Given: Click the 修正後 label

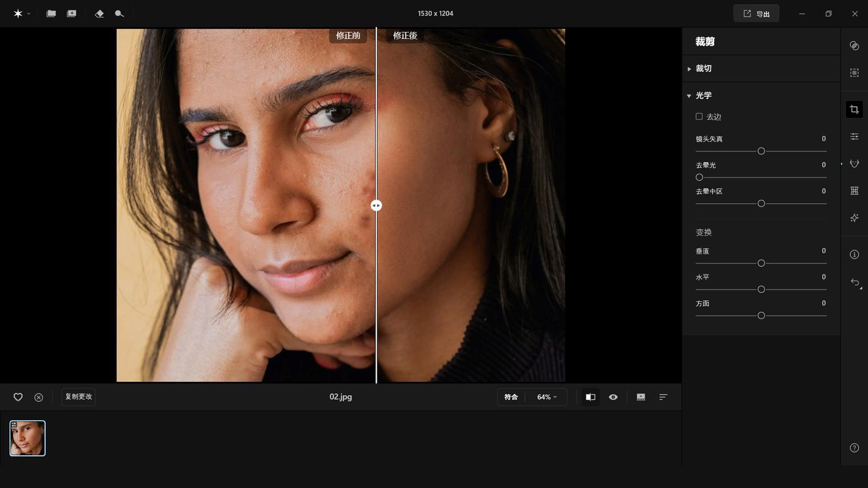Looking at the screenshot, I should point(405,35).
